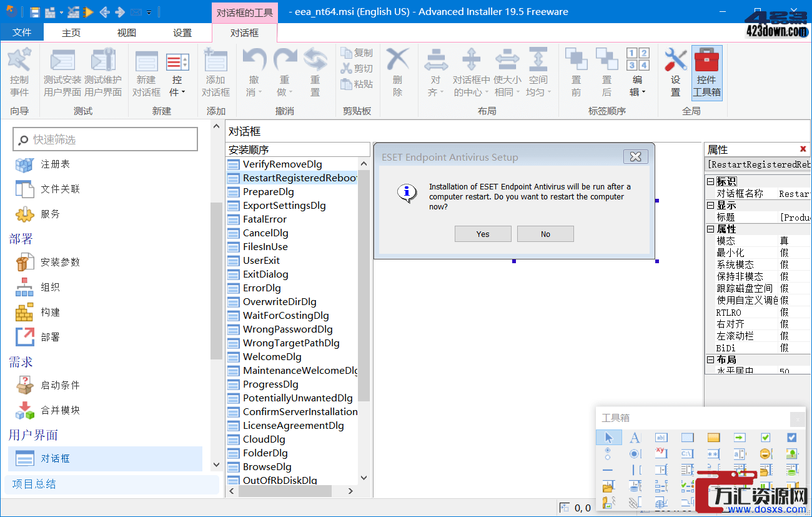Open the quick access toolbar customize arrow
This screenshot has height=517, width=812.
click(x=149, y=13)
